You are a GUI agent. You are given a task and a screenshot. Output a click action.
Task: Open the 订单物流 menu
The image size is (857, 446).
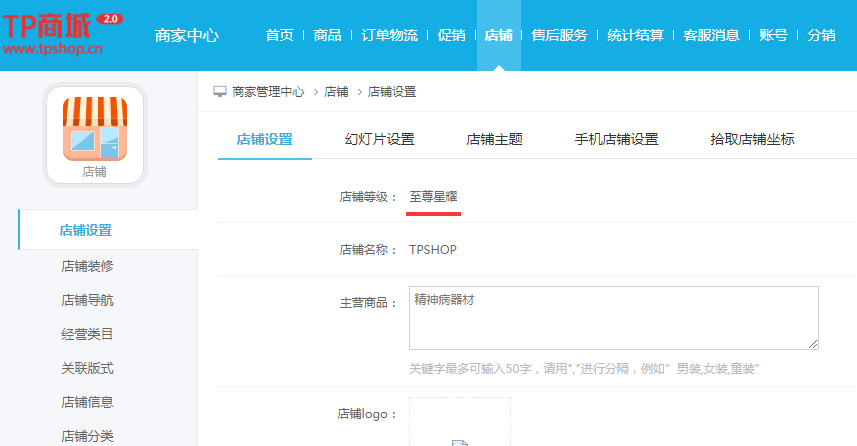click(x=390, y=36)
